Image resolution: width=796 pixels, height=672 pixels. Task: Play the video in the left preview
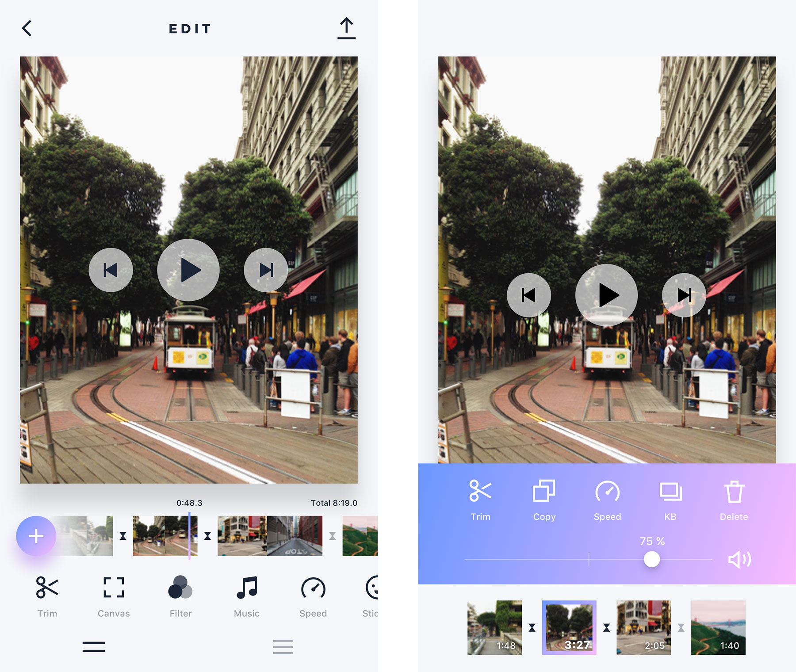pos(188,270)
